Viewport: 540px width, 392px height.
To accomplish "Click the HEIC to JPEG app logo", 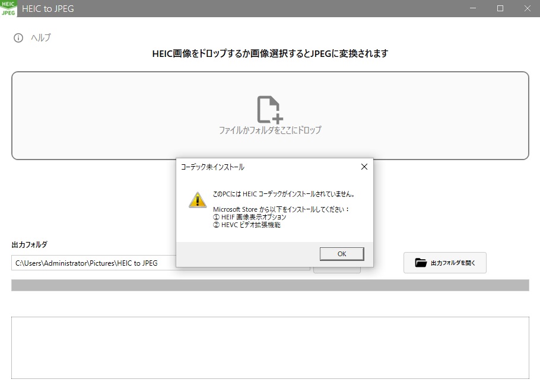I will click(8, 8).
